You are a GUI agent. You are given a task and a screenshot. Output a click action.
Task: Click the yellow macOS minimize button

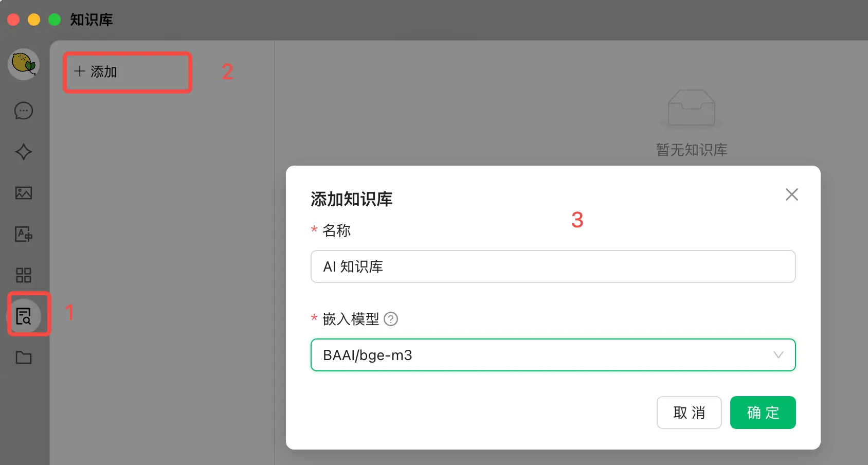tap(34, 20)
